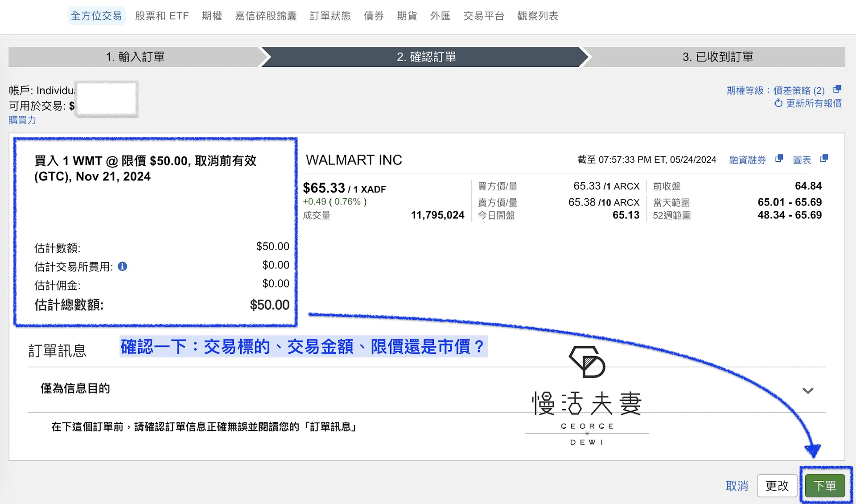Switch to 股票和 ETF tab

(x=162, y=16)
